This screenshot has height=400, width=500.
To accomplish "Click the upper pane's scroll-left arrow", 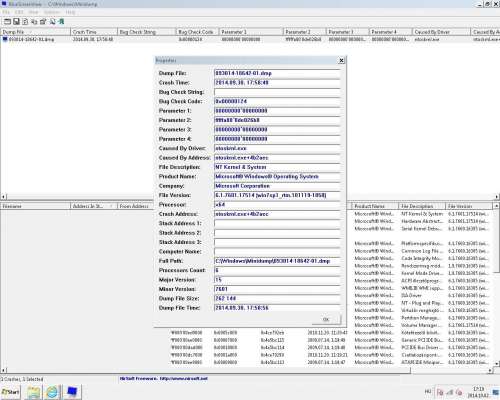I will tap(3, 197).
